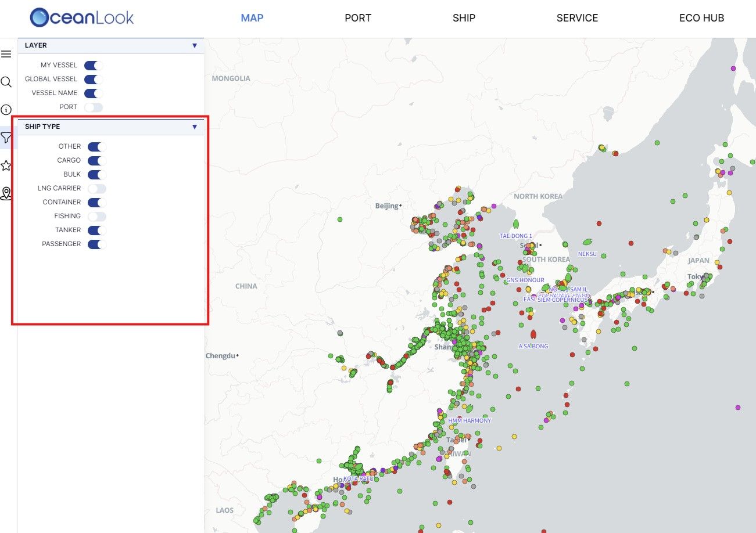Click the HMM HARMONY vessel label
The image size is (756, 533).
pos(469,420)
